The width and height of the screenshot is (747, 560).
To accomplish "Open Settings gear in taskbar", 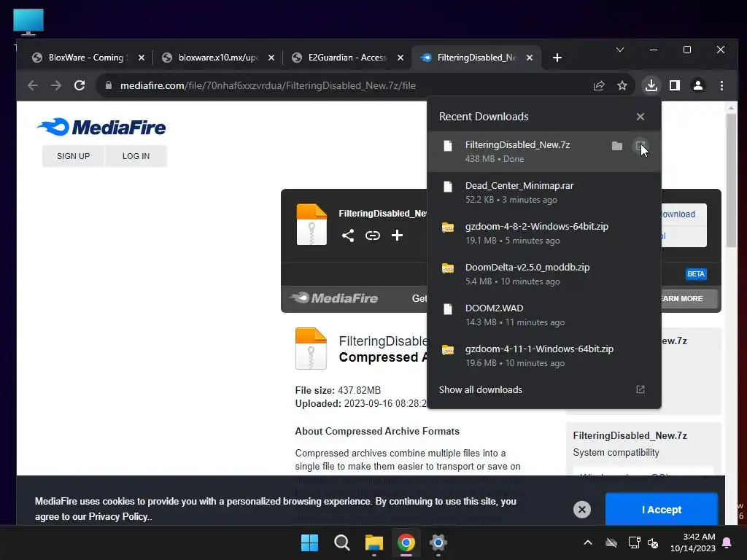I will pos(438,542).
